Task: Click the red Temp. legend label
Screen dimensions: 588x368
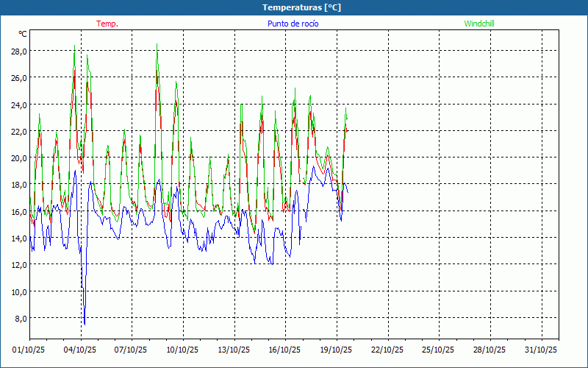Action: click(x=107, y=24)
